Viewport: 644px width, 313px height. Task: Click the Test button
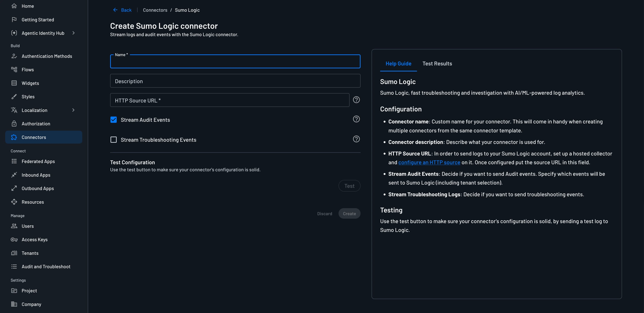click(x=349, y=186)
